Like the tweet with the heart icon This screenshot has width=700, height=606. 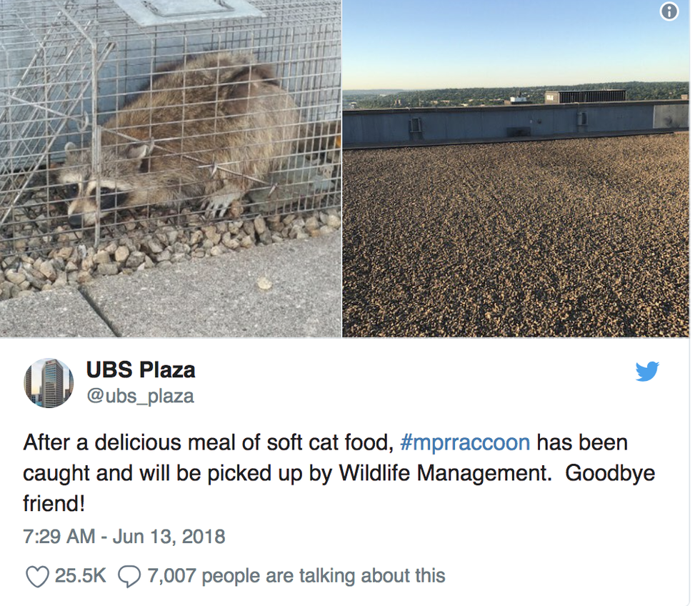37,576
